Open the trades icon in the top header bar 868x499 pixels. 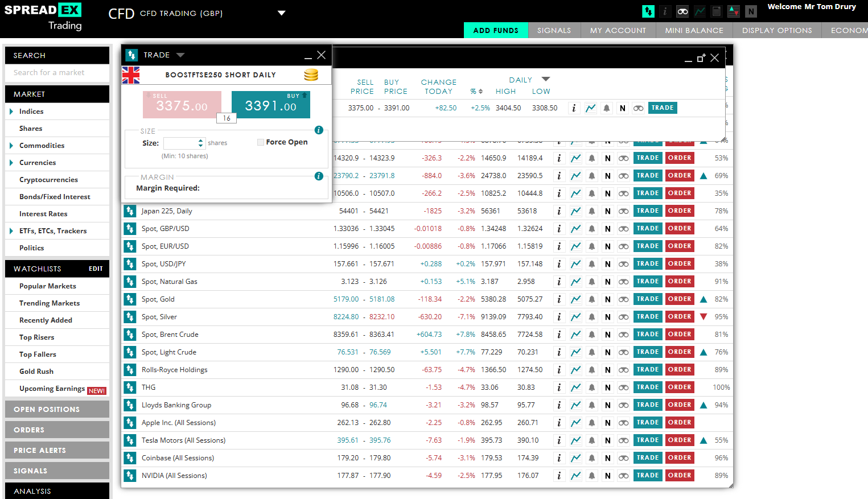click(648, 11)
